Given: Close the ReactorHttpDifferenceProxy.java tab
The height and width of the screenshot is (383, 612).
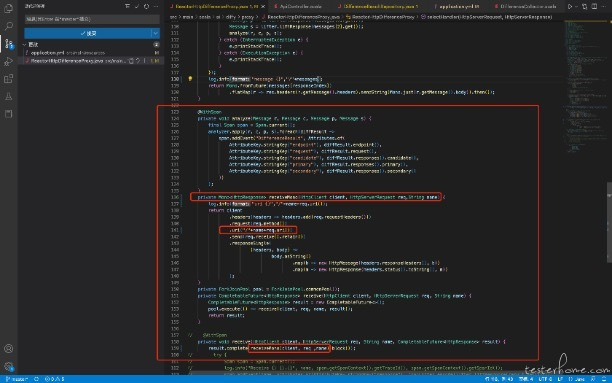Looking at the screenshot, I should 263,6.
